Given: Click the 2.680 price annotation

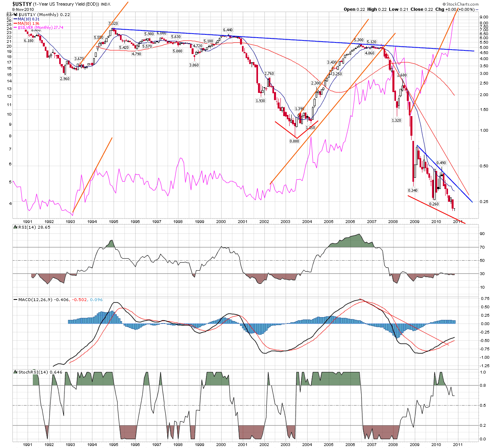Looking at the screenshot, I should click(x=402, y=75).
